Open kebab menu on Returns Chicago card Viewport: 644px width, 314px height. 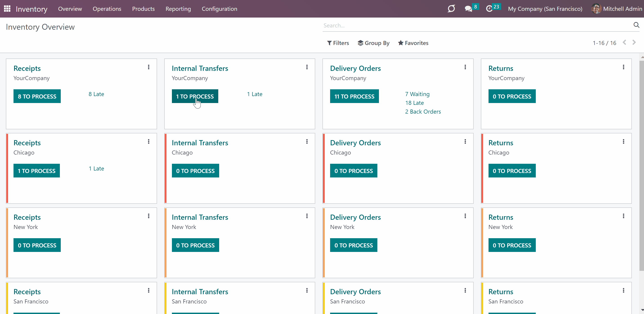coord(624,141)
